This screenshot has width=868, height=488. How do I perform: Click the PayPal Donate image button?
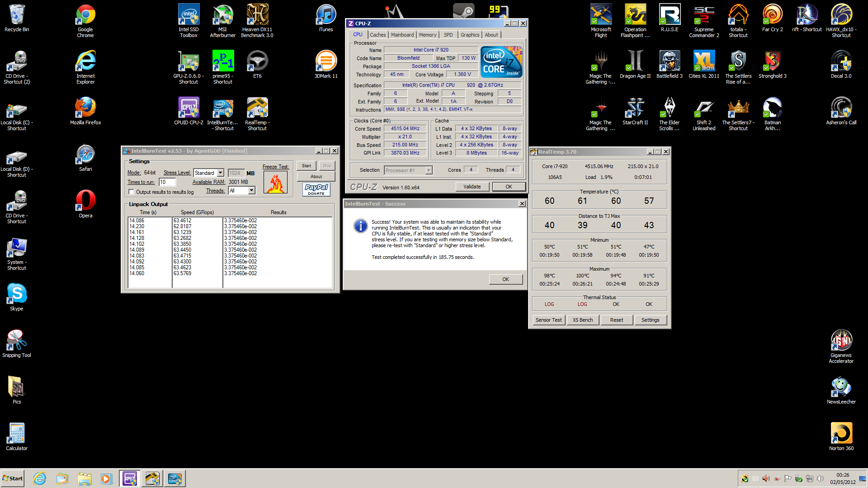pyautogui.click(x=316, y=189)
